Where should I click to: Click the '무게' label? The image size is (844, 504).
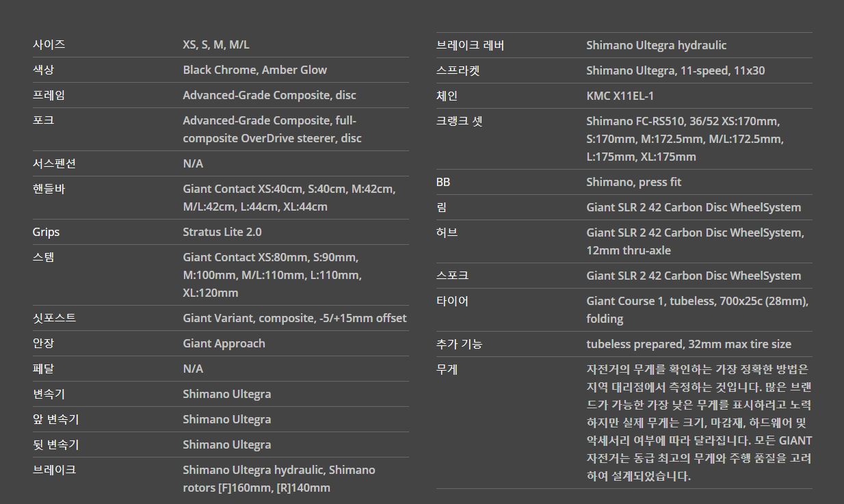coord(447,369)
